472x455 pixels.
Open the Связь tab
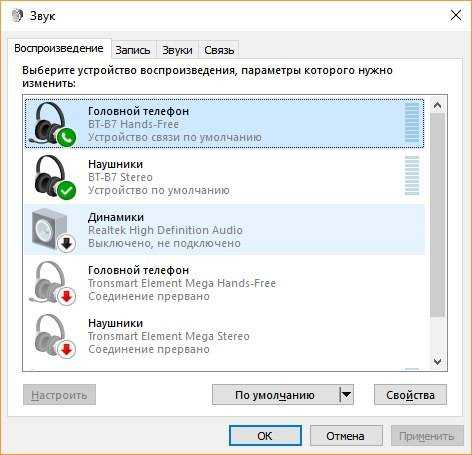coord(219,50)
